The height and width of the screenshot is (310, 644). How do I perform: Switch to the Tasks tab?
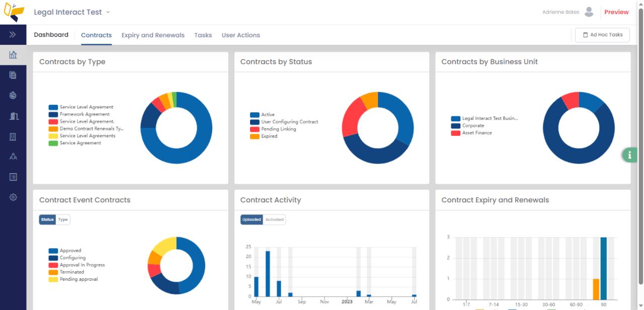pyautogui.click(x=203, y=35)
